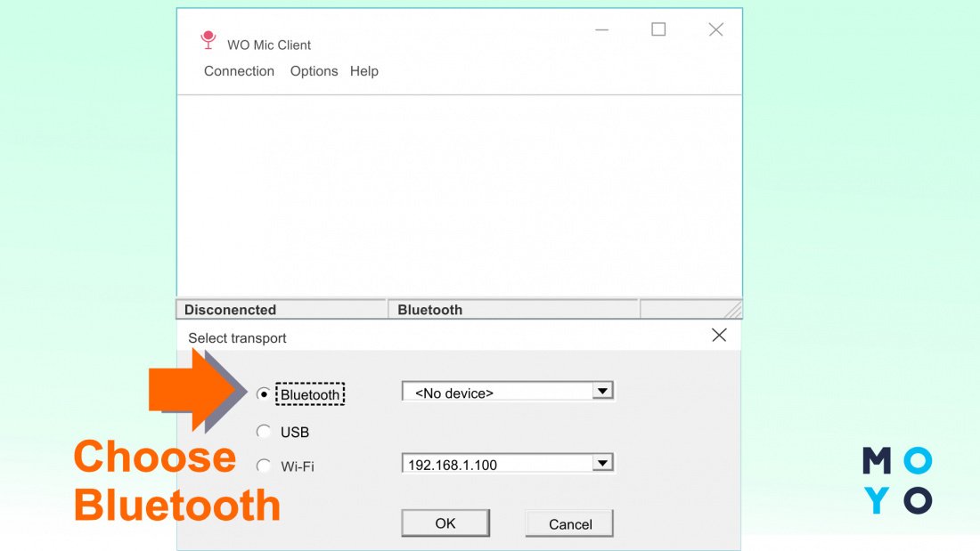
Task: Open the Help menu
Action: [x=363, y=71]
